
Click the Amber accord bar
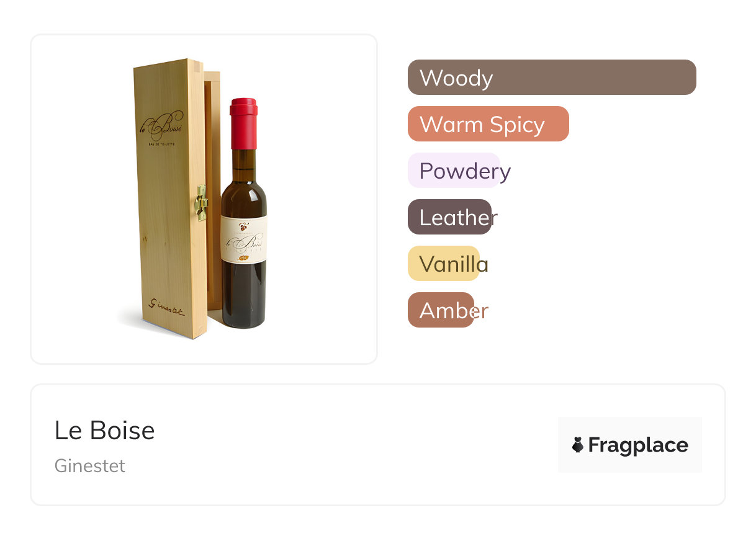(441, 310)
